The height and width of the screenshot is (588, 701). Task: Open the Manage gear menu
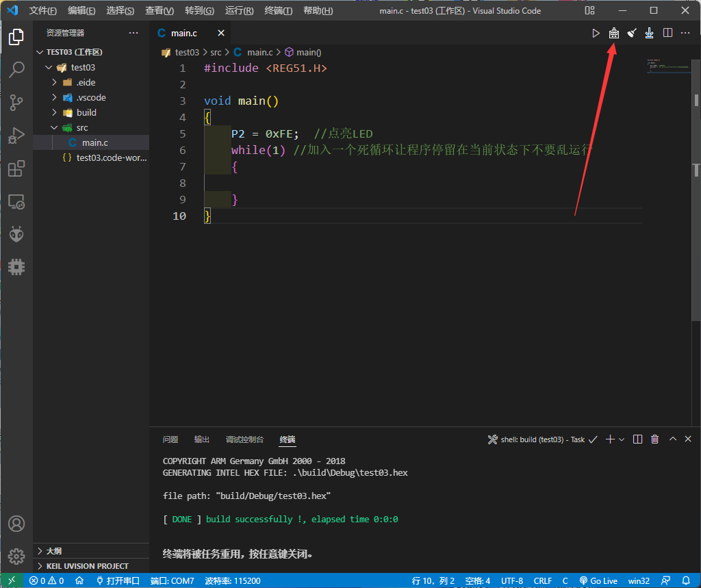click(x=16, y=557)
